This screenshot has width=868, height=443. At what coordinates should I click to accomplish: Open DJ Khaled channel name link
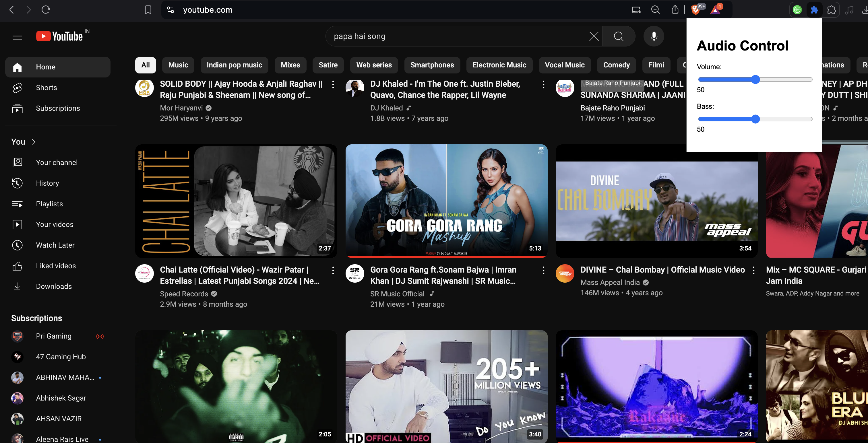pyautogui.click(x=386, y=108)
